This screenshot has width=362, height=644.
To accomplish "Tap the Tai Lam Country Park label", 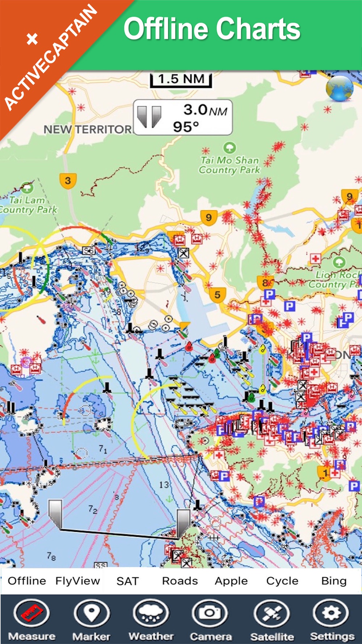I will 28,205.
